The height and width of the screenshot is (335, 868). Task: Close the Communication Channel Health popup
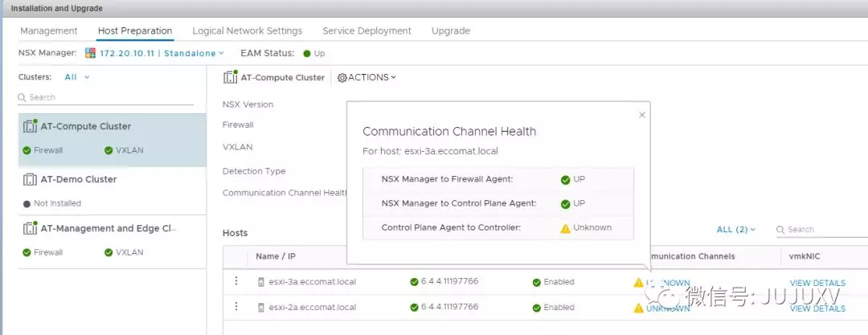point(642,115)
